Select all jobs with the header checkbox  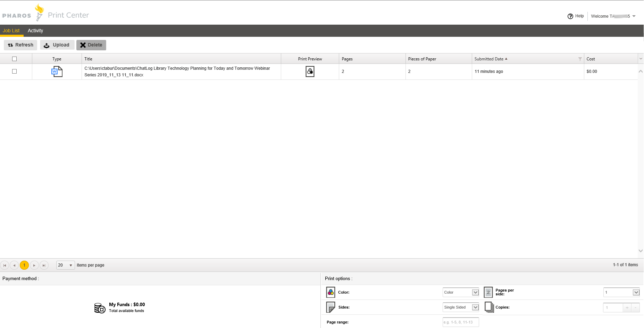[15, 59]
